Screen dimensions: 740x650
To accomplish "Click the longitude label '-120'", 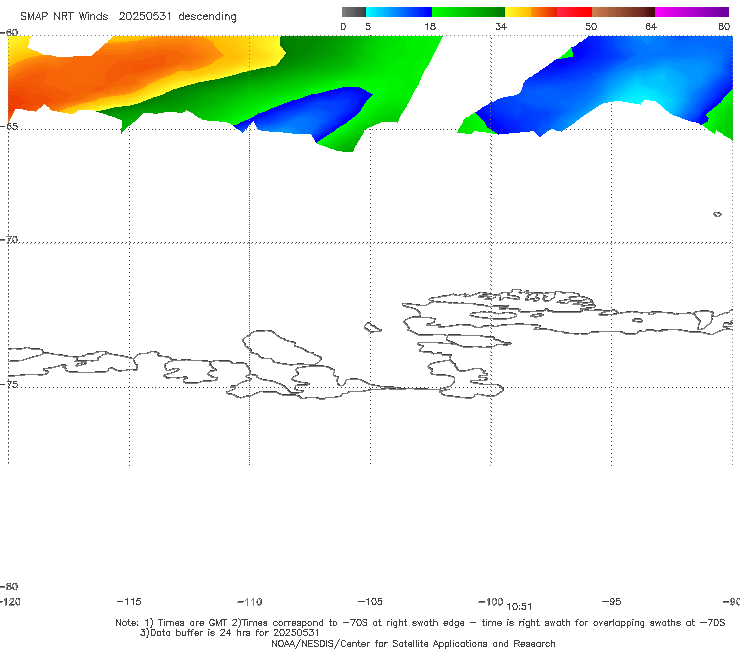I will pyautogui.click(x=10, y=601).
